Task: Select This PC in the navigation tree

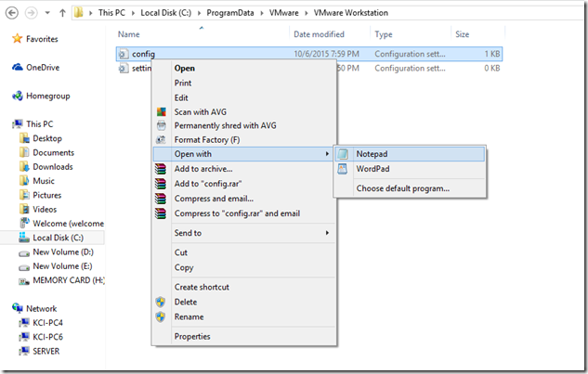Action: pos(39,124)
